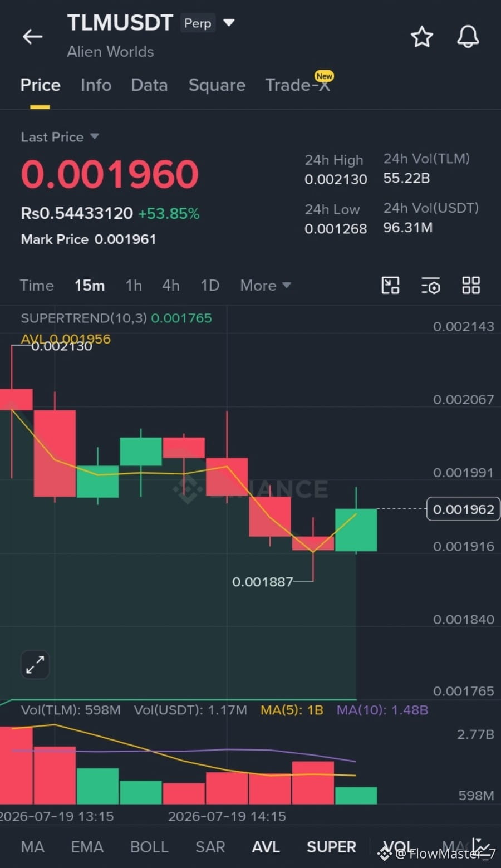This screenshot has width=501, height=868.
Task: Open the TLMUSDT pair selector dropdown arrow
Action: tap(229, 23)
